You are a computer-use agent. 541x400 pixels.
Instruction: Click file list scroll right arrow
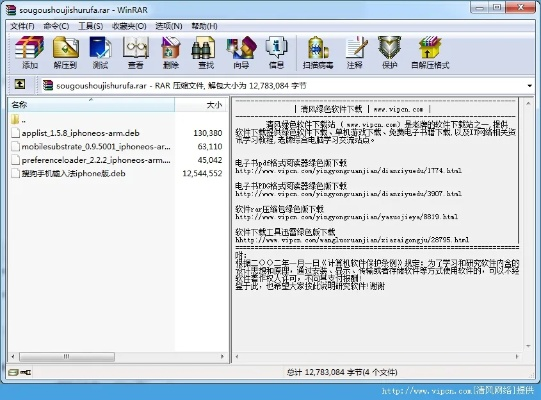click(x=222, y=357)
